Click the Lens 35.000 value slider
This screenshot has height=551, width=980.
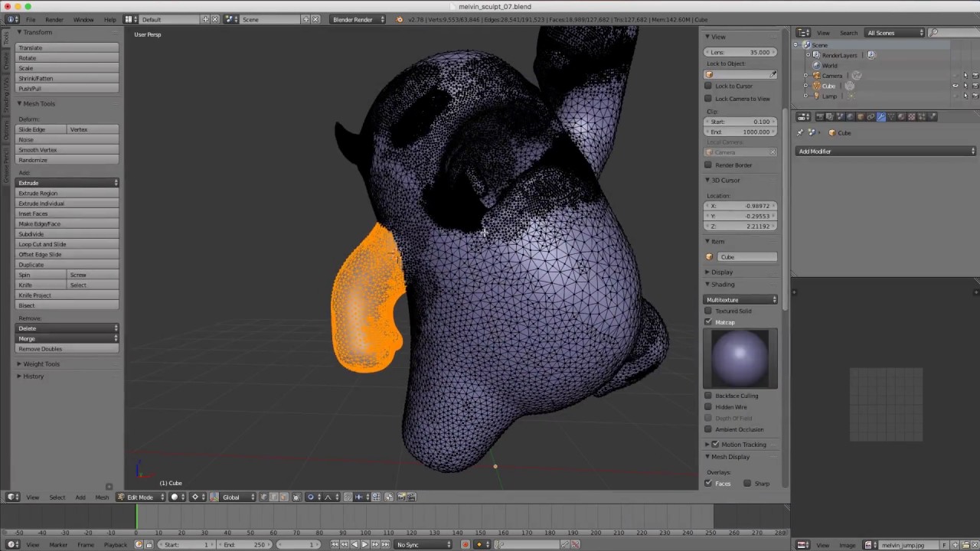741,52
